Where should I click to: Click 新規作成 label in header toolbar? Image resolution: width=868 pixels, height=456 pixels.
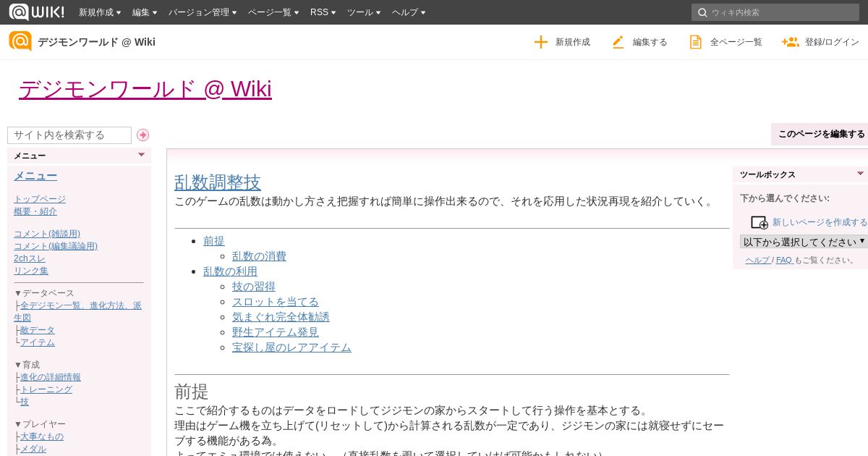(x=573, y=42)
